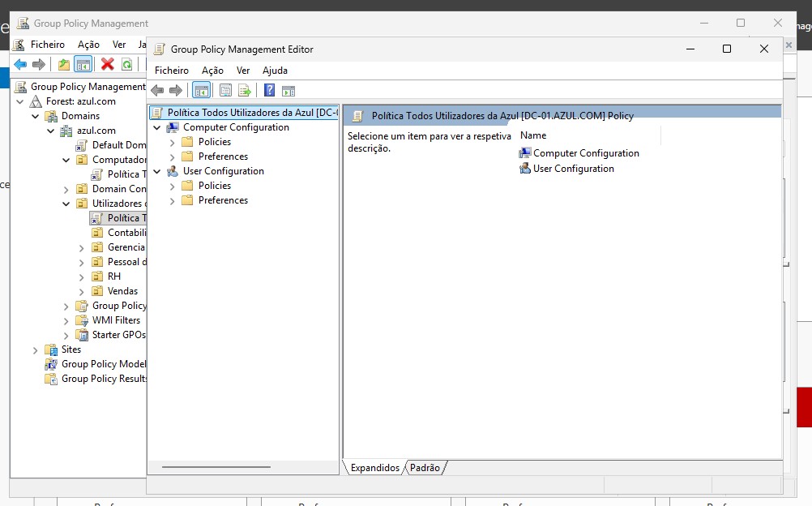Open Ficheiro menu in Group Policy Management
812x506 pixels.
click(x=48, y=45)
